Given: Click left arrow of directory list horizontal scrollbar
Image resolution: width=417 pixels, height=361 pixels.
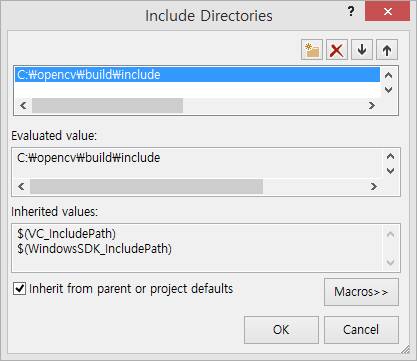Looking at the screenshot, I should pos(23,106).
